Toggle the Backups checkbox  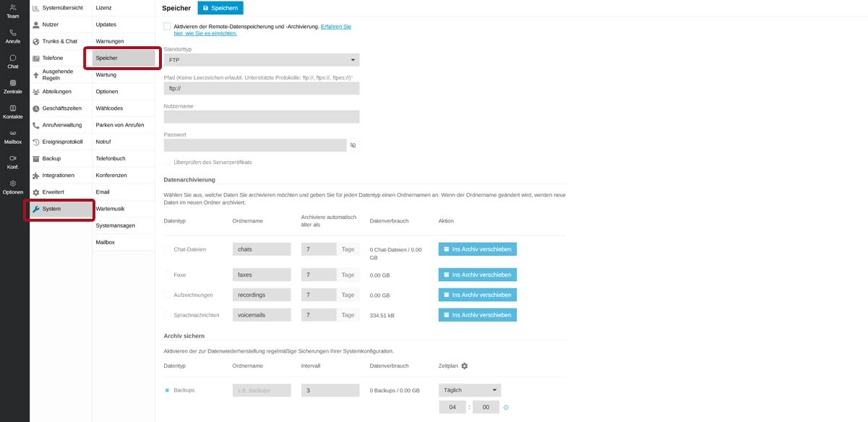167,390
